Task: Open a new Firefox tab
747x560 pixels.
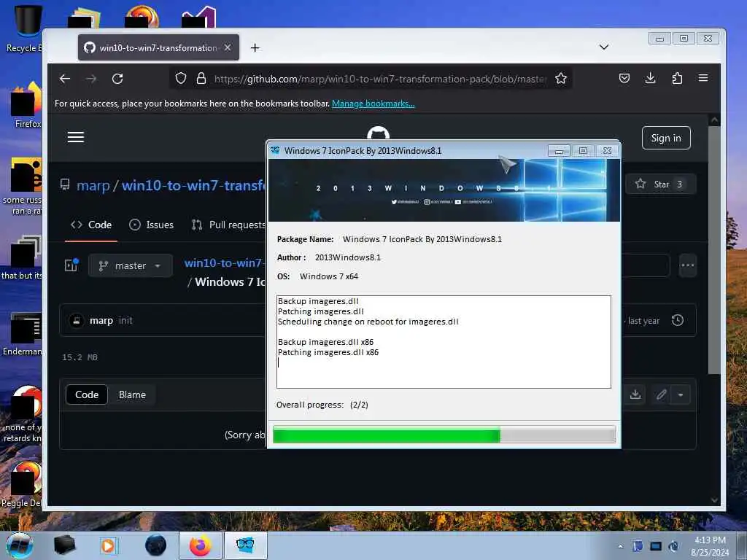Action: 255,47
